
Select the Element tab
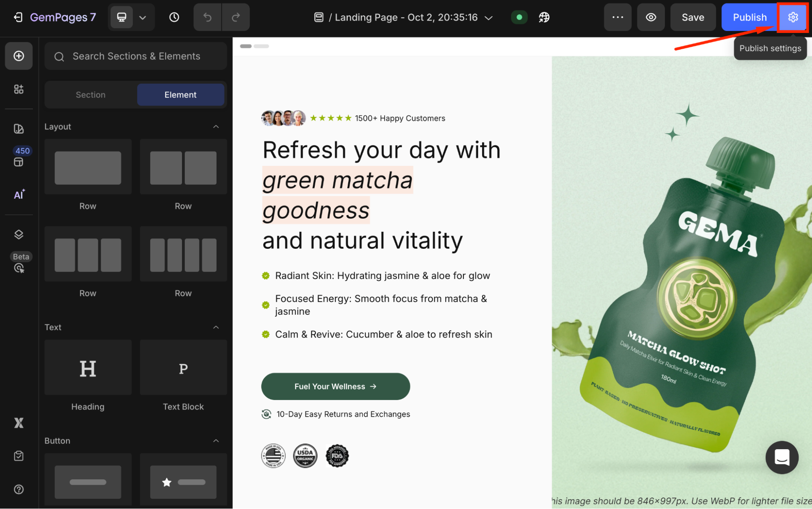click(x=180, y=95)
